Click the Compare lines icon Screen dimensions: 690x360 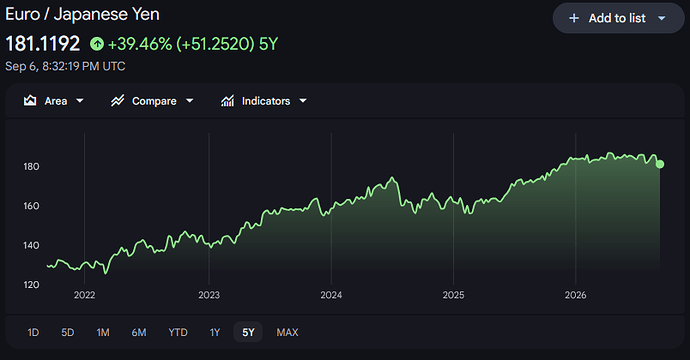point(117,101)
